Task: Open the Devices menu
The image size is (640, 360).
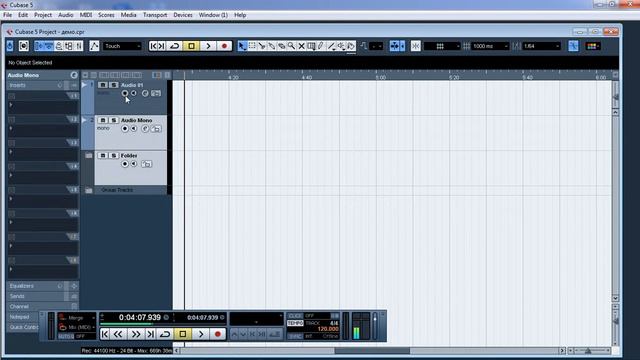Action: [183, 15]
